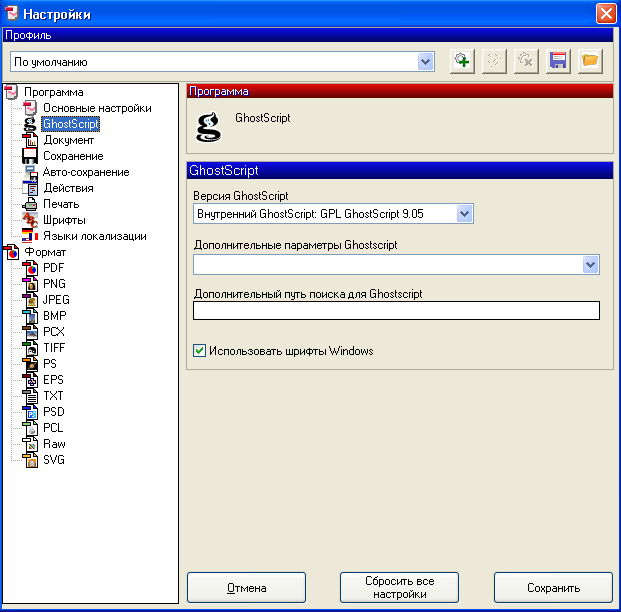This screenshot has height=612, width=621.
Task: Select Авто-сохранение label in the tree
Action: click(x=86, y=172)
